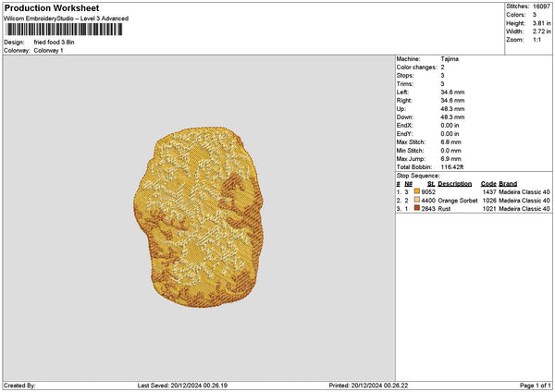The image size is (555, 392).
Task: Click the design name 'fried food 3.8in'
Action: pyautogui.click(x=55, y=43)
